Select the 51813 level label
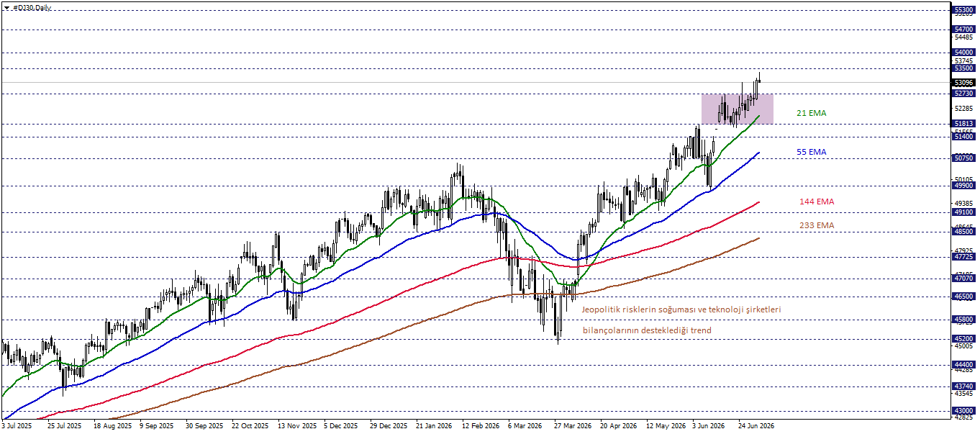The width and height of the screenshot is (980, 434). point(964,124)
